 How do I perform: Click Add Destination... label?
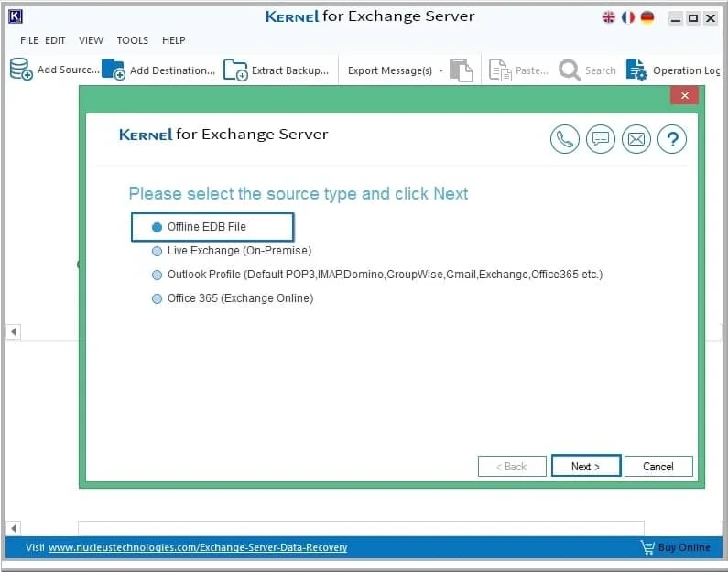pyautogui.click(x=172, y=70)
